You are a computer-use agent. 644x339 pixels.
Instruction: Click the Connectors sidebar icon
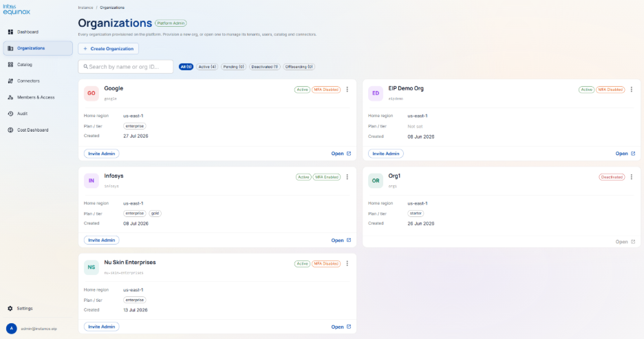(x=10, y=81)
